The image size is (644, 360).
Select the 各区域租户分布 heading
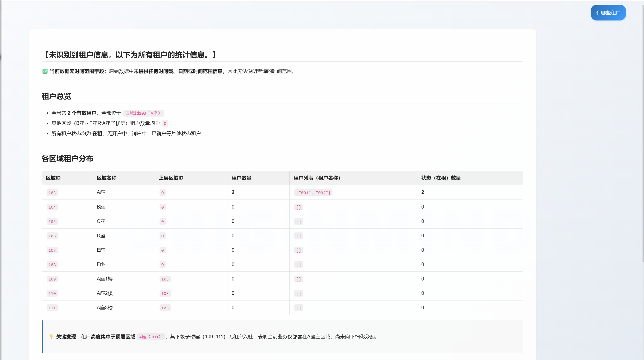(67, 159)
